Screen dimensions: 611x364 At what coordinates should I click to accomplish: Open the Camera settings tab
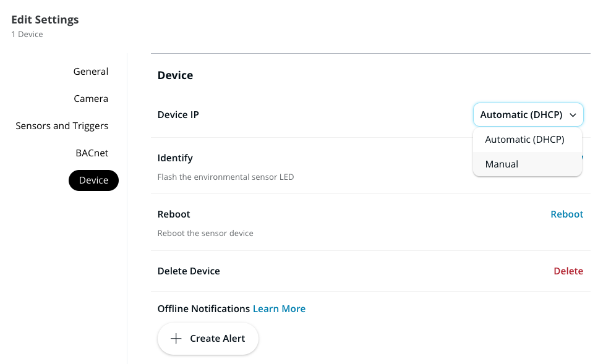click(91, 99)
